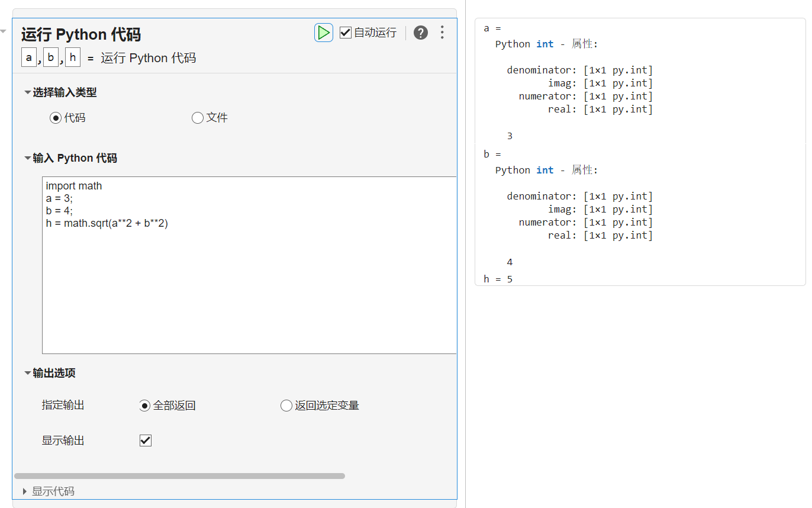
Task: Edit the output variable name box 'a'
Action: click(x=29, y=57)
